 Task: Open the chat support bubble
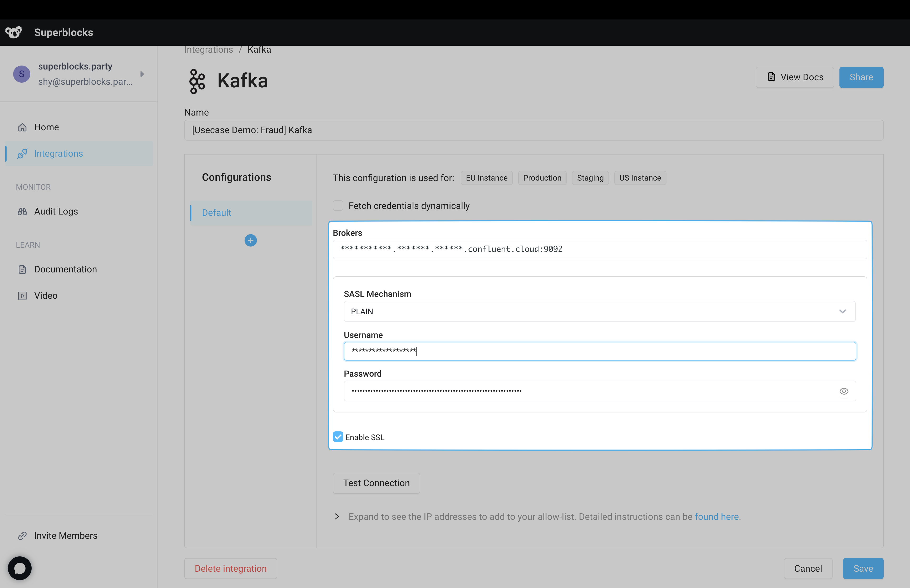(x=19, y=568)
